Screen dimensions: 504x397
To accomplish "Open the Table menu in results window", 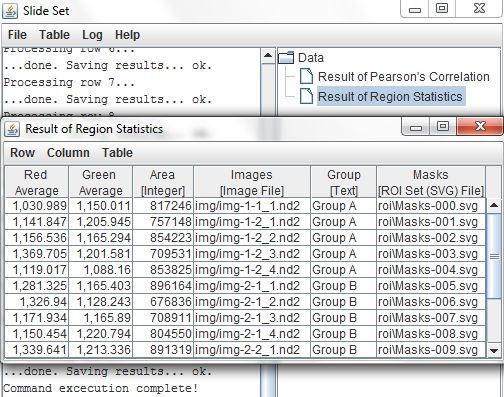I will click(117, 153).
